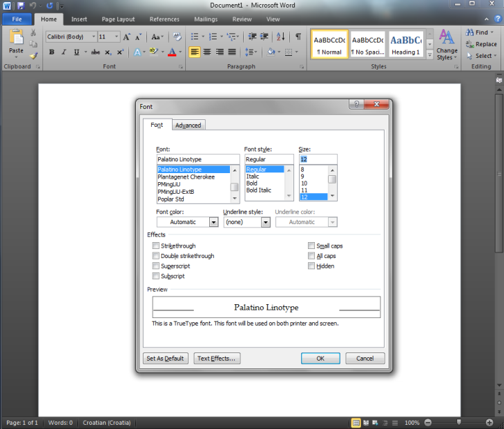Image resolution: width=504 pixels, height=429 pixels.
Task: Switch to the Advanced tab
Action: [188, 126]
